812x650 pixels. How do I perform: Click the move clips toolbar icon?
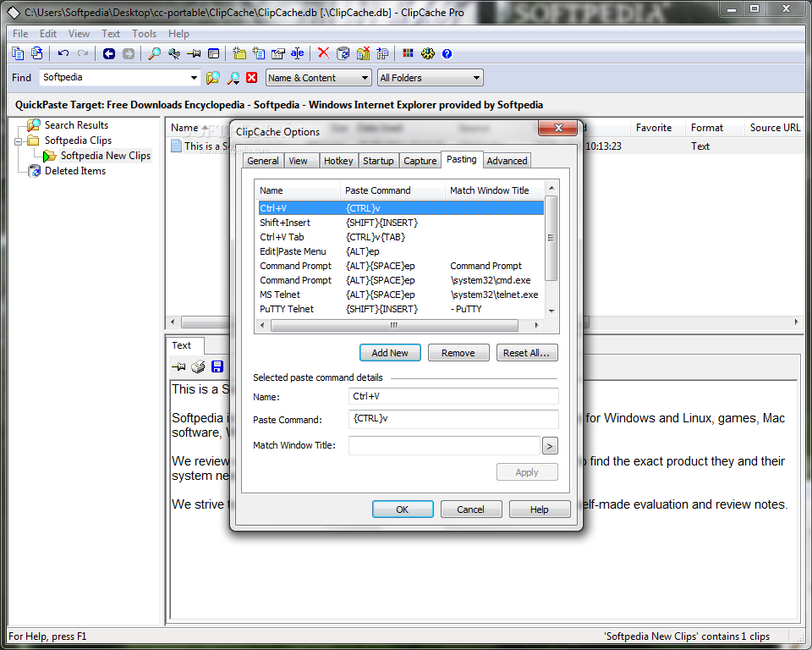[382, 53]
